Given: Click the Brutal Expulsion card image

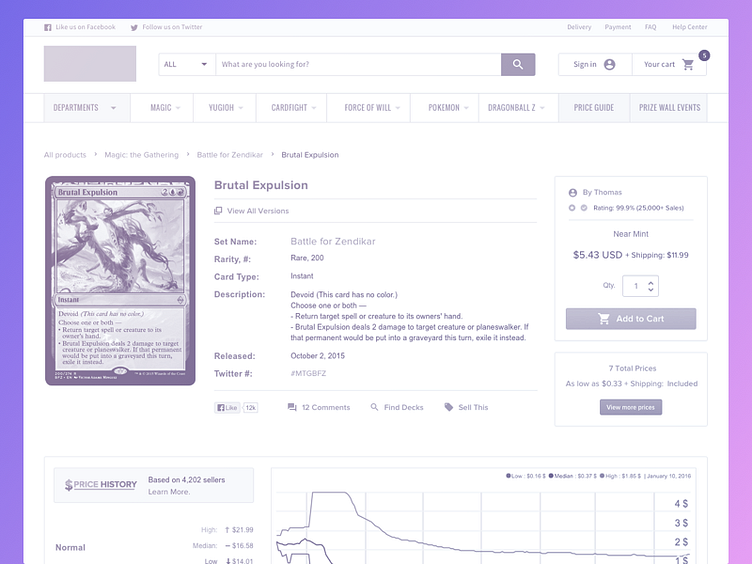Looking at the screenshot, I should (x=120, y=281).
